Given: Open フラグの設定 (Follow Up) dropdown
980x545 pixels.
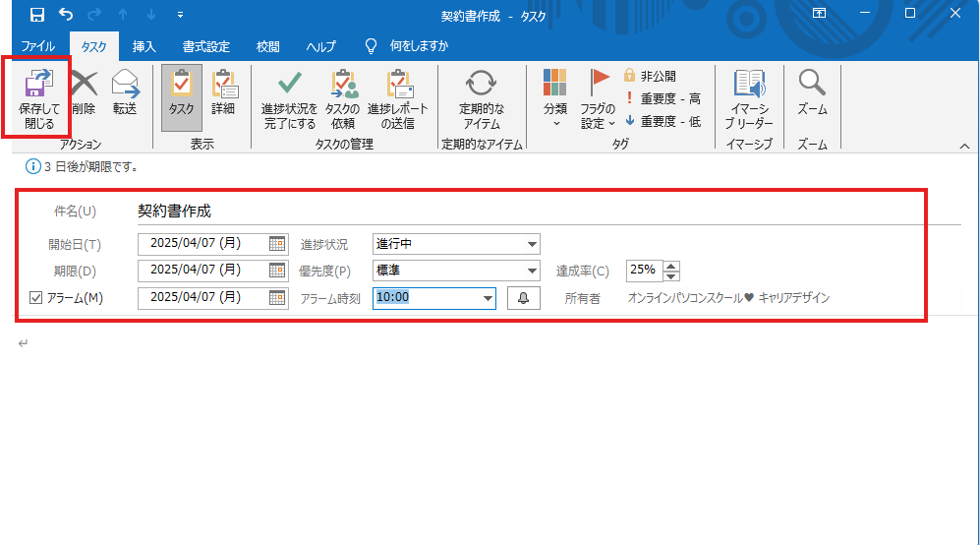Looking at the screenshot, I should coord(599,98).
